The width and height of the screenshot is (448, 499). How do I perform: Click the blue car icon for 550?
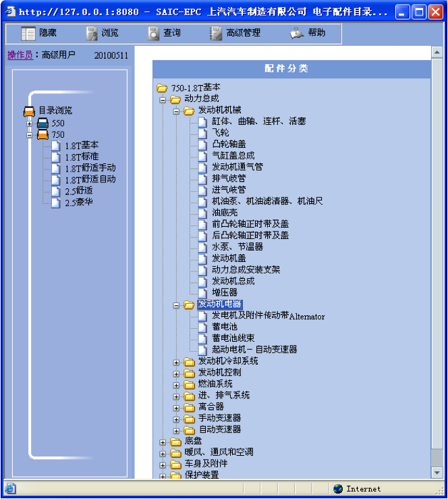coord(43,123)
